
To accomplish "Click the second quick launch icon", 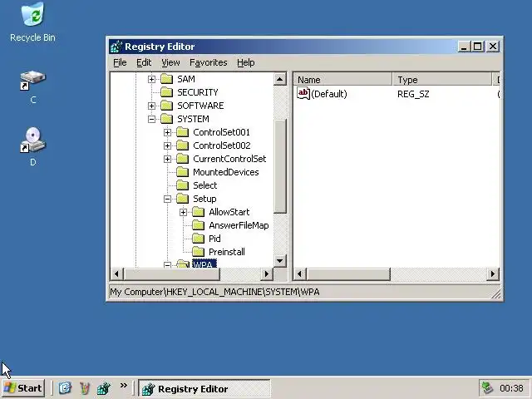I will coord(85,388).
